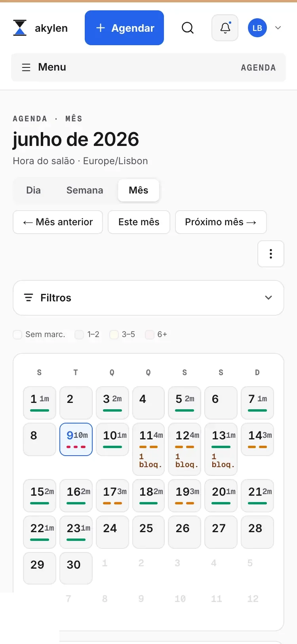Go to Próximo mês
Viewport: 297px width, 644px height.
(x=221, y=222)
